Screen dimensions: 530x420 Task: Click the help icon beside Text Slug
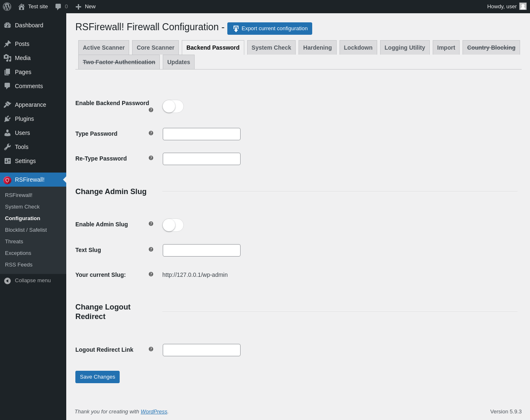click(151, 250)
